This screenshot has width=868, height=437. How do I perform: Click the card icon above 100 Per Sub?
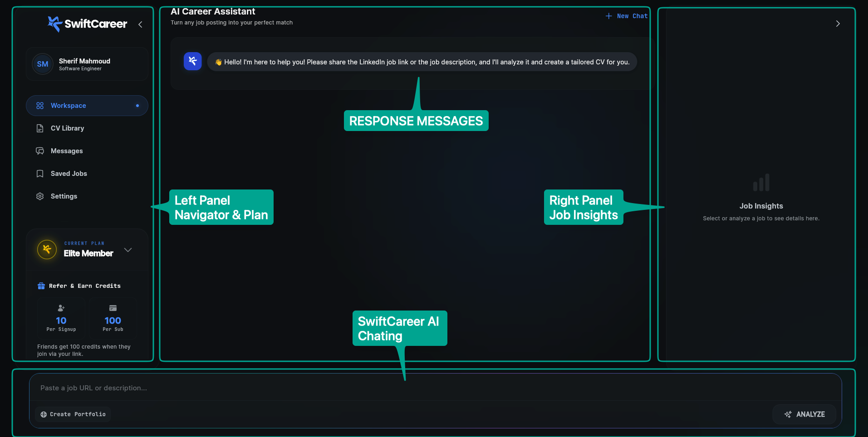113,308
